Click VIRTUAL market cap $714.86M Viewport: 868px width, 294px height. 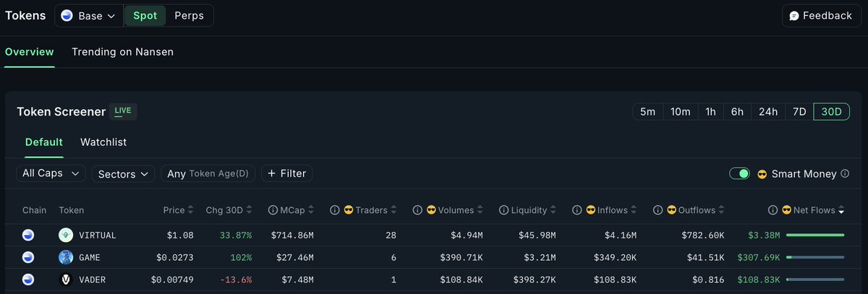pos(293,235)
